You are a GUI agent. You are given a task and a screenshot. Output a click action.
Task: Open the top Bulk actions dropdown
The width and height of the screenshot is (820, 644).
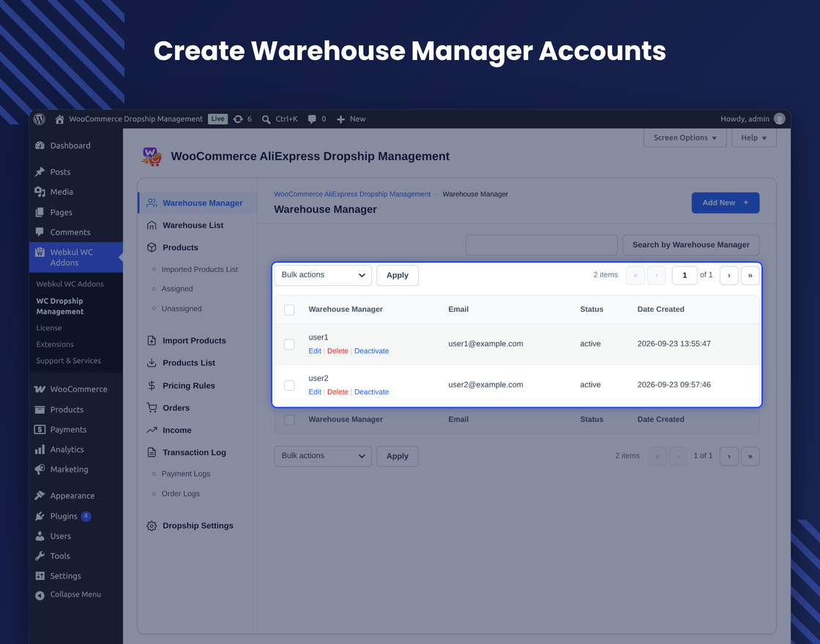point(323,275)
